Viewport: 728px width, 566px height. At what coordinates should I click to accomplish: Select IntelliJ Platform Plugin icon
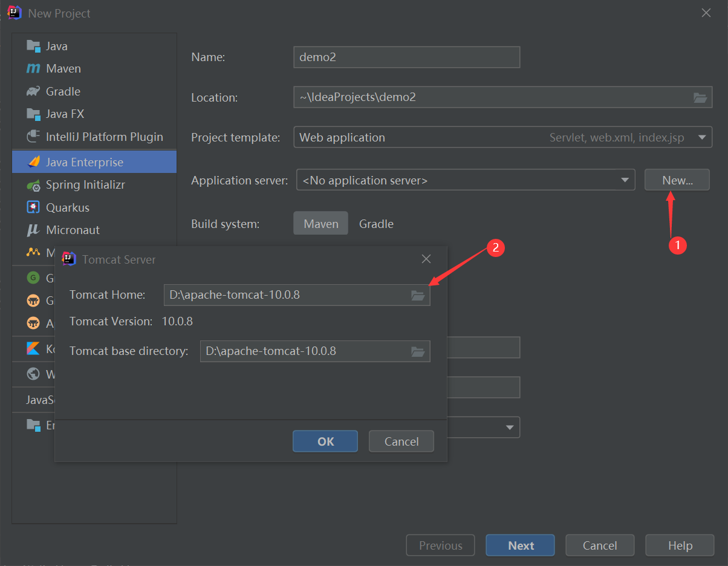click(33, 137)
